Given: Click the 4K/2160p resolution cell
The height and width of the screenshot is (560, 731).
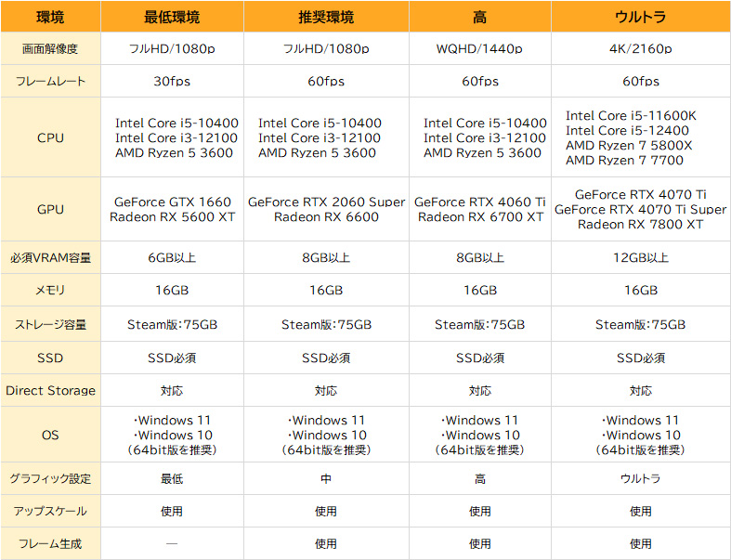Looking at the screenshot, I should (640, 48).
